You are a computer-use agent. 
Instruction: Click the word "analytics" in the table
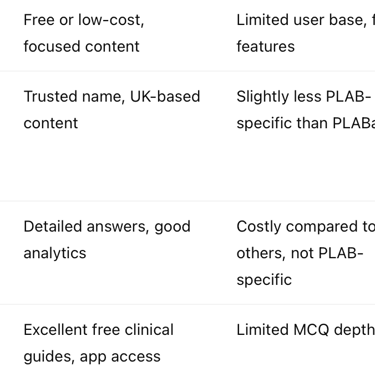(55, 253)
